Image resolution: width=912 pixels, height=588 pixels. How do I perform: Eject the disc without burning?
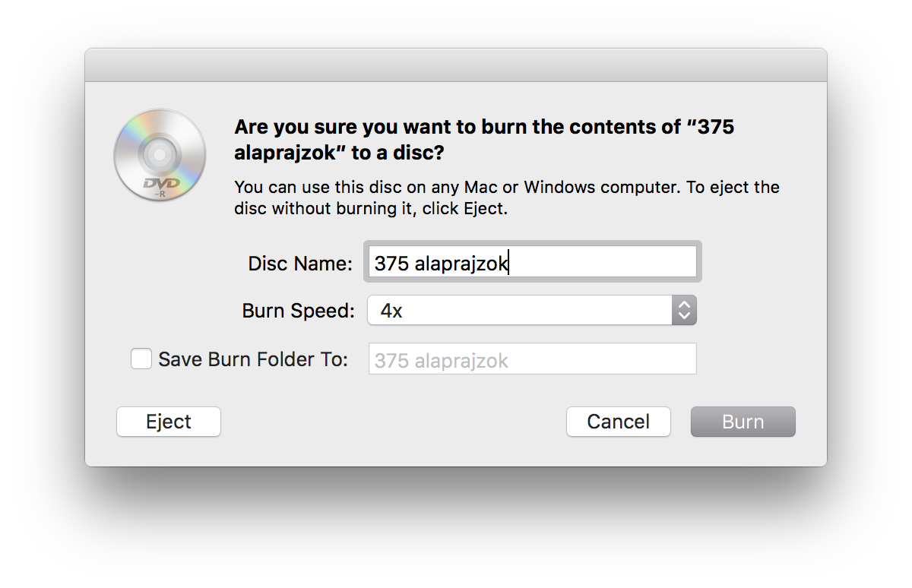[169, 422]
